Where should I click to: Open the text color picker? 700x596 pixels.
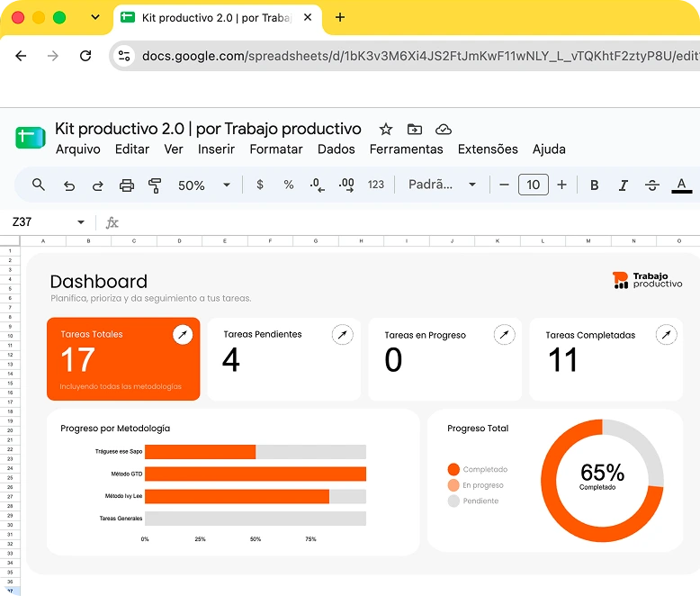[x=682, y=185]
